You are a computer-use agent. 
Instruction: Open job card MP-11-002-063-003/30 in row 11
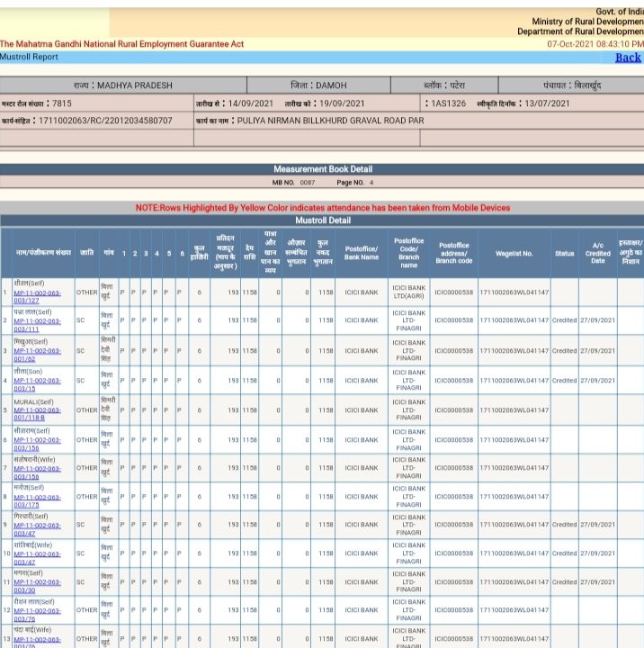37,586
